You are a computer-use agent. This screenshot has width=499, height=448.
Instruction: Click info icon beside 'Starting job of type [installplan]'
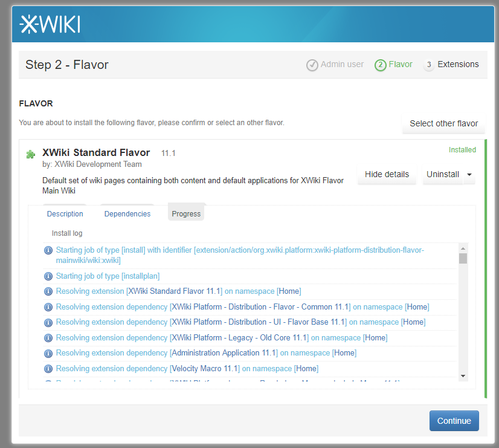(x=48, y=276)
